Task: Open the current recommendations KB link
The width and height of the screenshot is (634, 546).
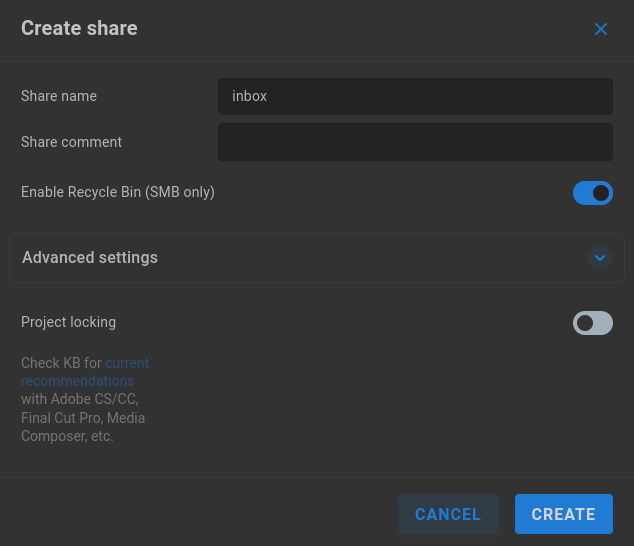Action: pyautogui.click(x=85, y=372)
